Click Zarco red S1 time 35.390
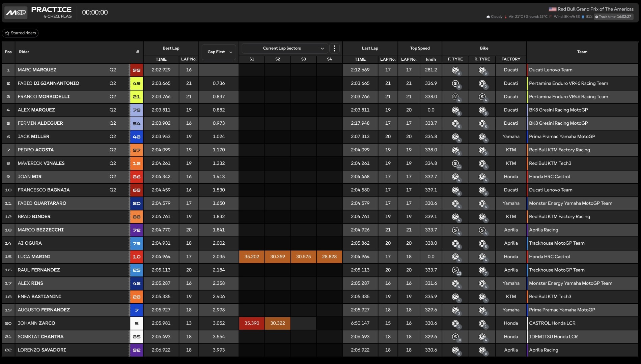Screen dimensions: 641x364 [252, 323]
